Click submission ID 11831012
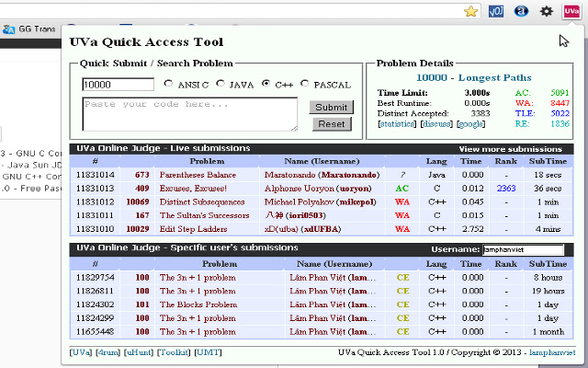This screenshot has width=588, height=368. [x=96, y=201]
